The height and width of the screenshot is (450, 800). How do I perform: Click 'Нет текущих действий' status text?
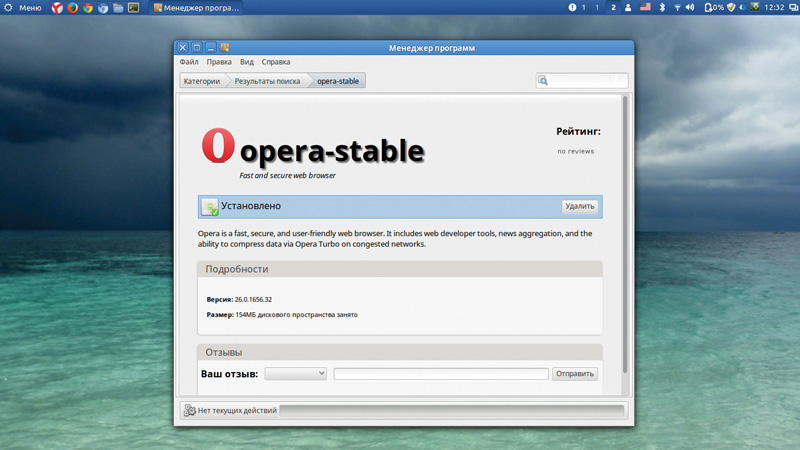coord(237,410)
